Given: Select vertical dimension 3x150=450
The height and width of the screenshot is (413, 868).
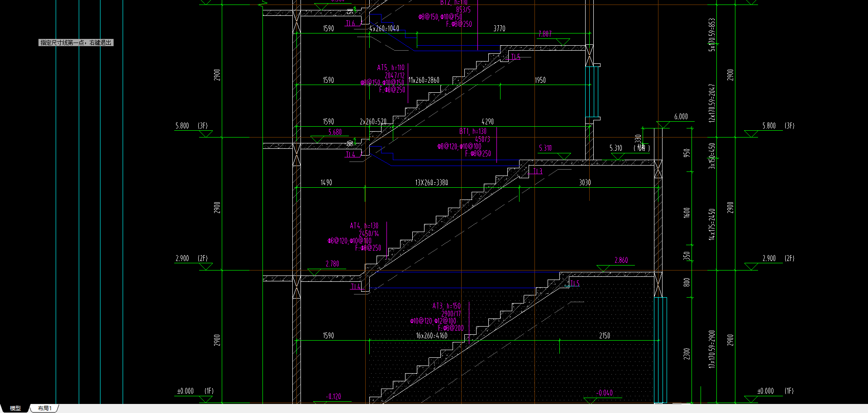Looking at the screenshot, I should (712, 156).
